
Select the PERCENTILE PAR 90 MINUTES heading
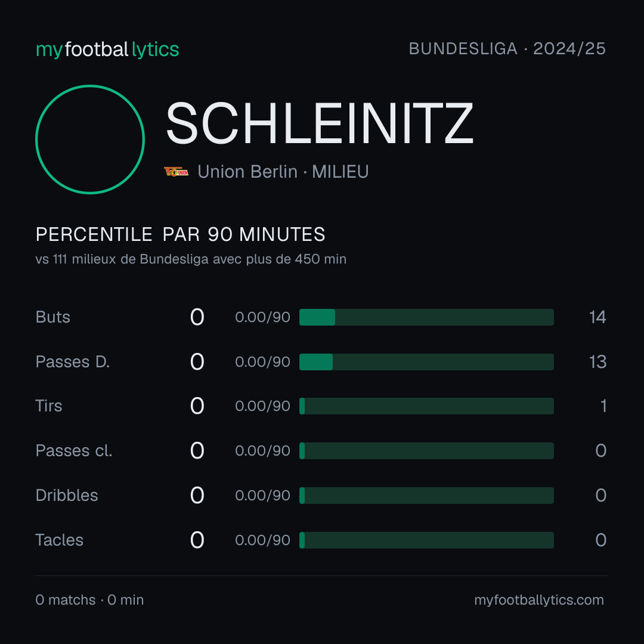(x=180, y=234)
